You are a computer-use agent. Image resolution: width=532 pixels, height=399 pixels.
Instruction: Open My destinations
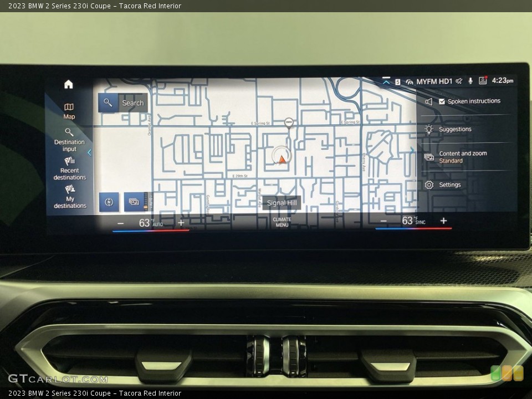[70, 197]
